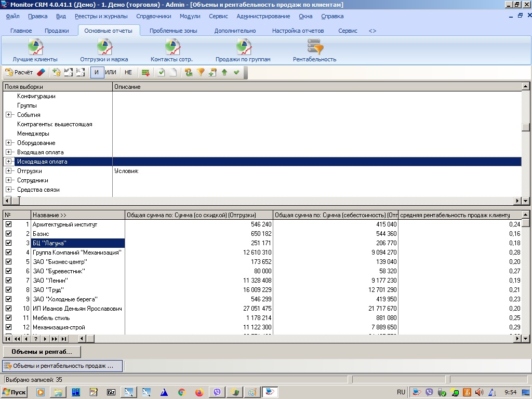532x399 pixels.
Task: Click the Объемы и рентабельность продаж window tab
Action: pyautogui.click(x=62, y=366)
